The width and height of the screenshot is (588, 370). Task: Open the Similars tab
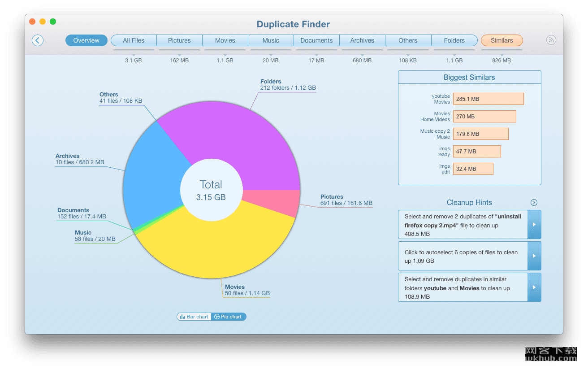[x=502, y=40]
